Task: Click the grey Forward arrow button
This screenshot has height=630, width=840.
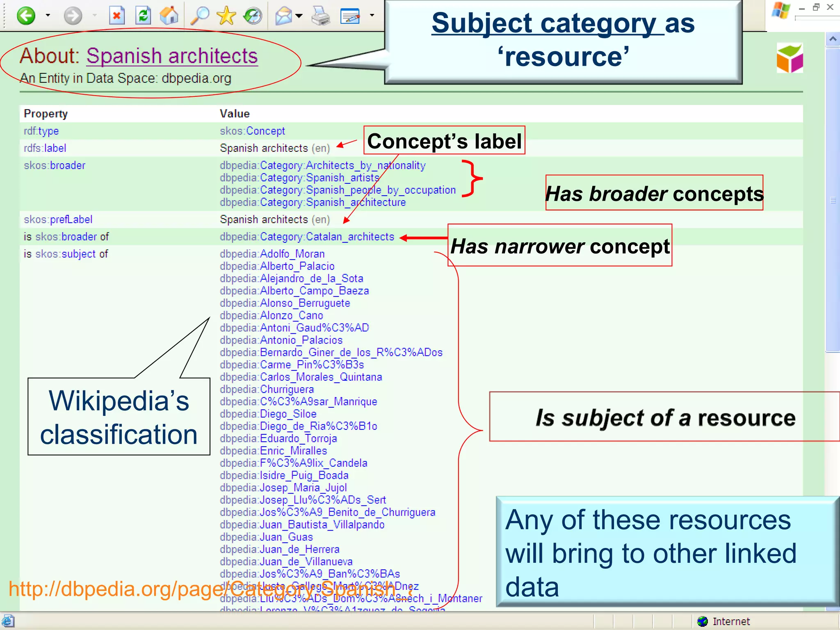Action: click(x=73, y=16)
